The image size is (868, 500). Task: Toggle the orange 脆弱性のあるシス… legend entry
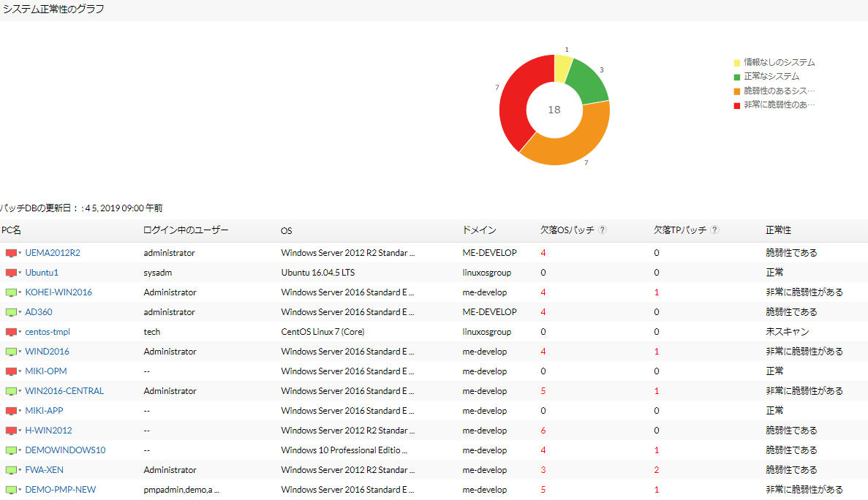[x=779, y=91]
